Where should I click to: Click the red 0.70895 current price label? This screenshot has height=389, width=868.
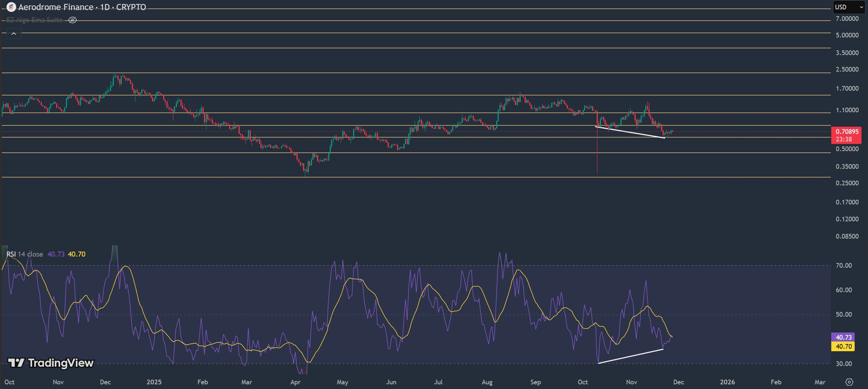pos(846,132)
